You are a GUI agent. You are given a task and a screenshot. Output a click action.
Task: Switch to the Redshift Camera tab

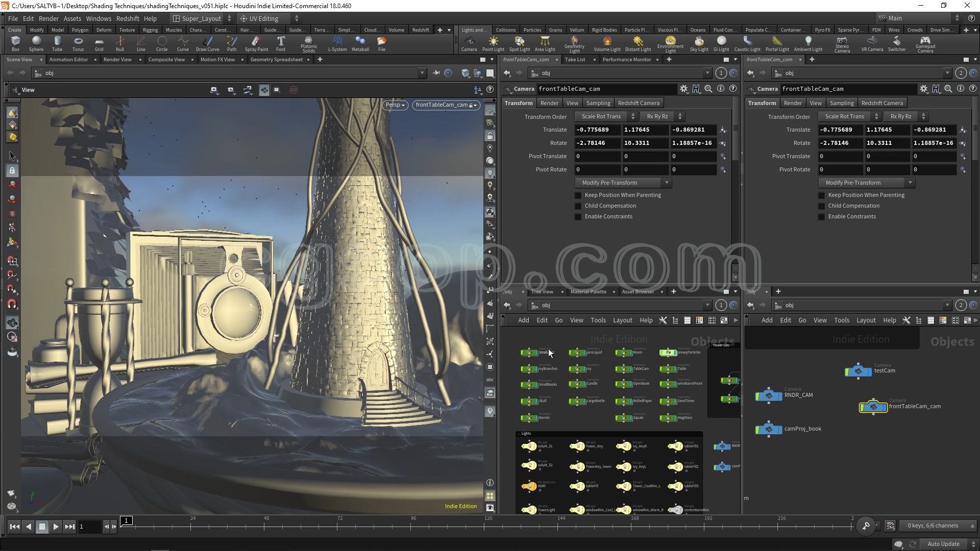coord(639,103)
